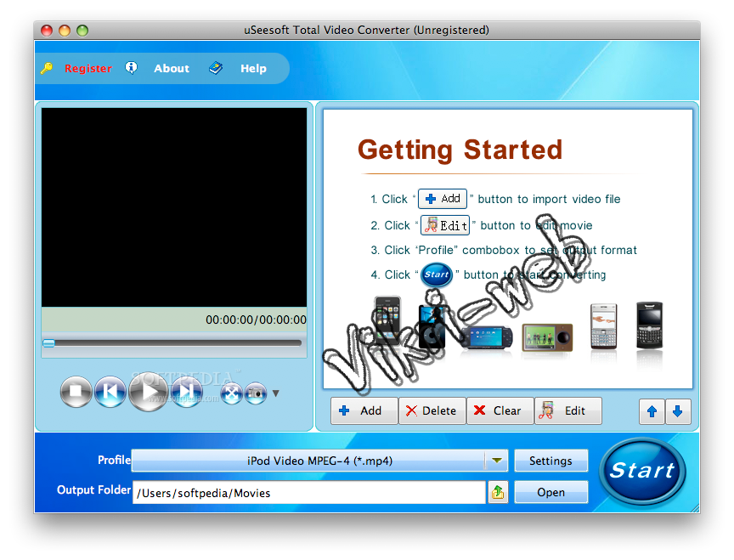Move a file up with the up arrow
Screen dimensions: 734x560
click(652, 410)
